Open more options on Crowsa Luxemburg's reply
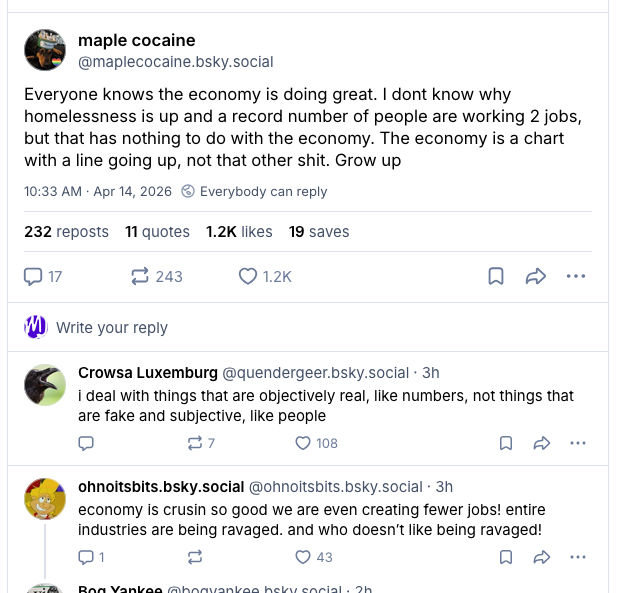Screen dimensions: 624x593 pos(578,443)
